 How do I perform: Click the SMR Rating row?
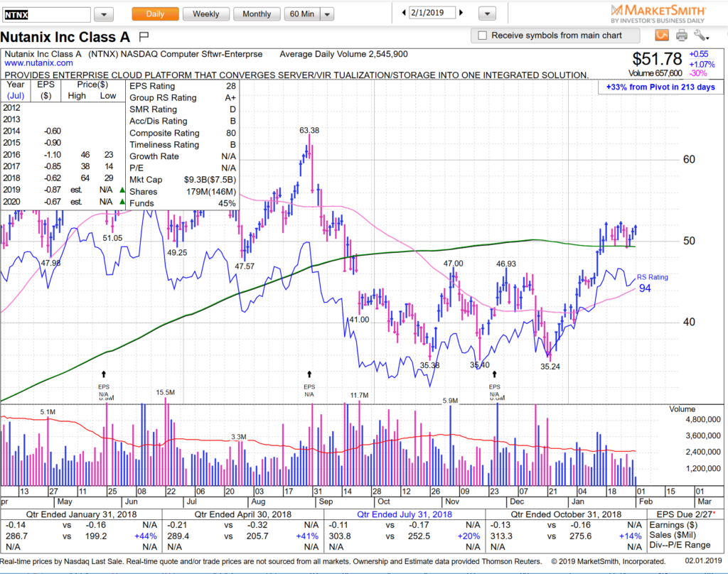coord(183,109)
